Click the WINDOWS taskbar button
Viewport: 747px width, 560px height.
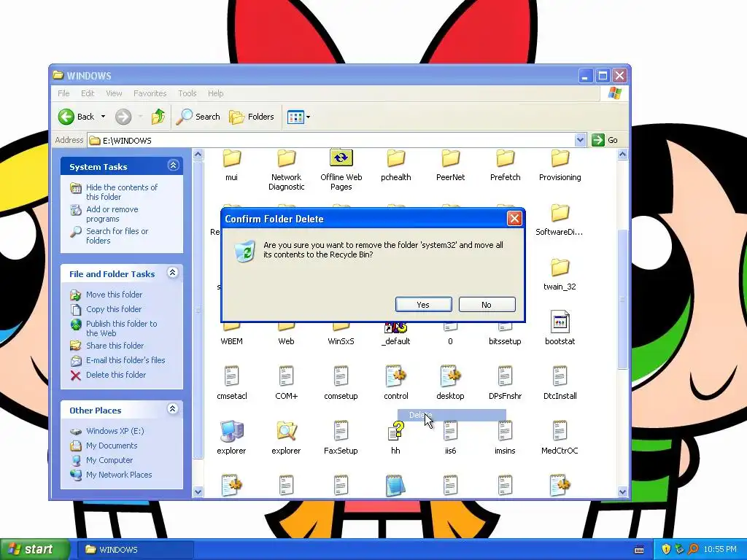pos(135,550)
